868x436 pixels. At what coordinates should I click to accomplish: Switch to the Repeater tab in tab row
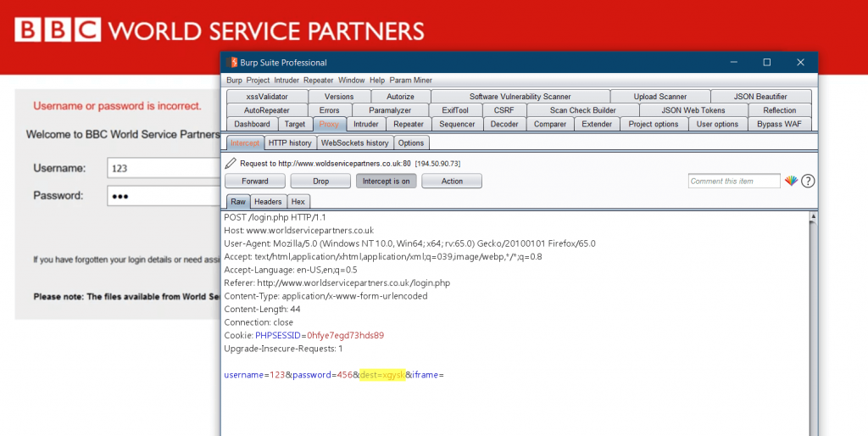tap(409, 124)
